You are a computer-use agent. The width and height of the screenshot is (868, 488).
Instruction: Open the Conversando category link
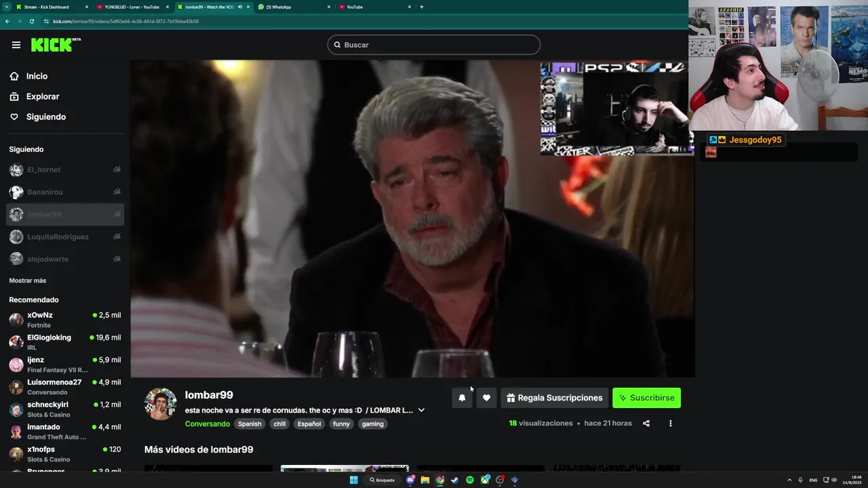coord(208,424)
